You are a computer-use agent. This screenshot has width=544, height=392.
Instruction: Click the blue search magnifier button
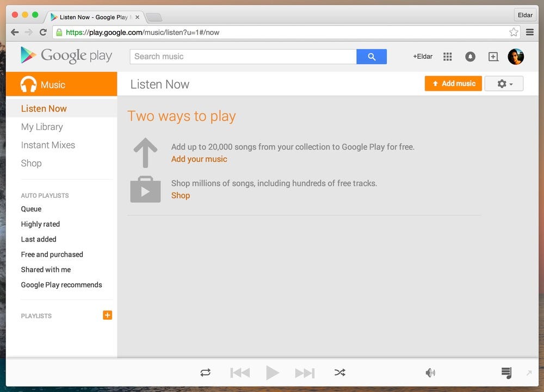[x=371, y=57]
